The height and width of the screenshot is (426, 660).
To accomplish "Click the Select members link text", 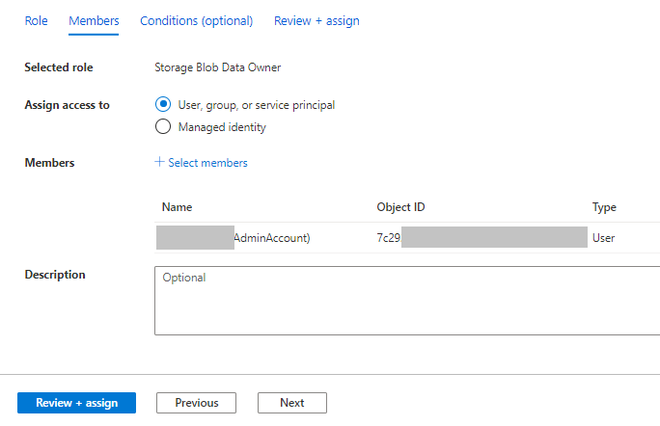I will (208, 163).
